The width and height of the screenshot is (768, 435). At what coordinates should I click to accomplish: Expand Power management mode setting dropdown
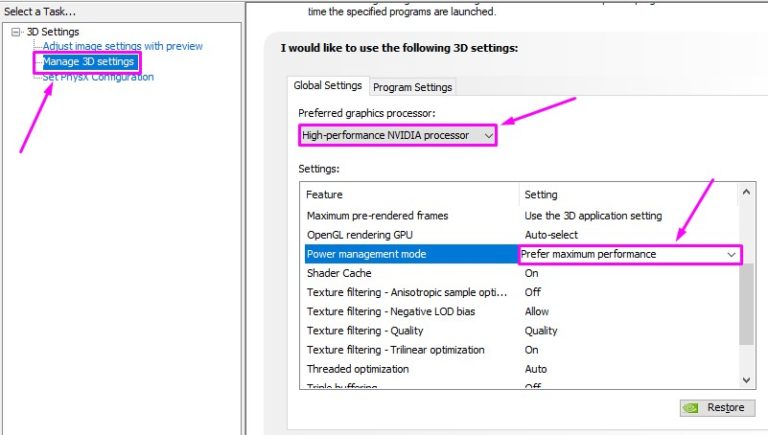(x=732, y=254)
